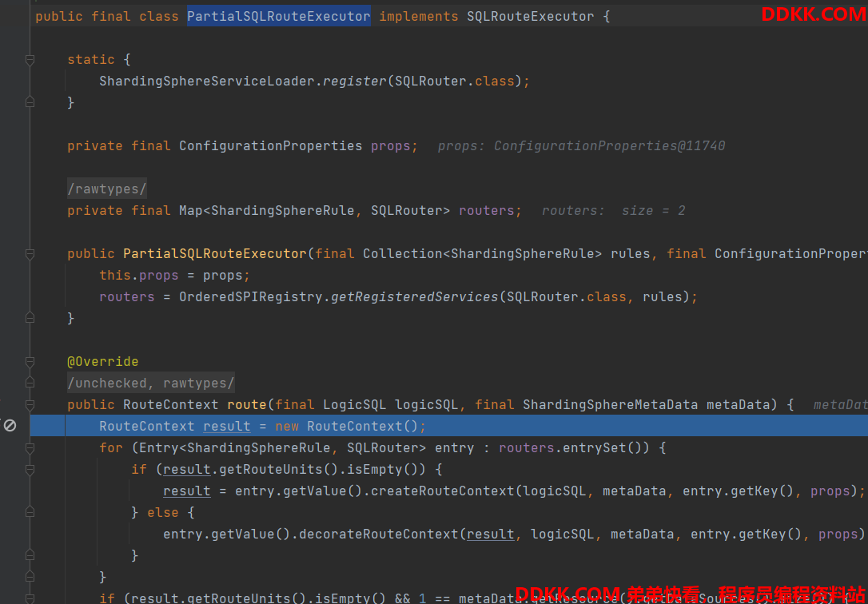Screen dimensions: 868x604
Task: Click the fold-end marker after the routers assignment
Action: [30, 318]
